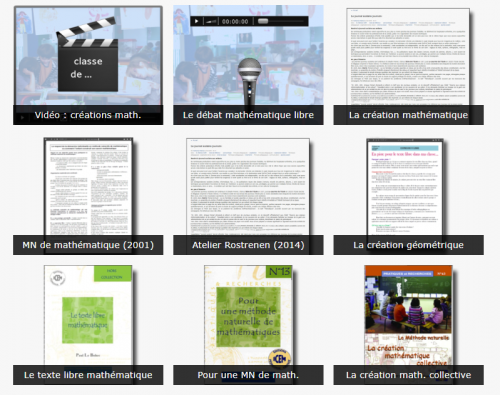Click the audio volume icon
Image resolution: width=500 pixels, height=395 pixels.
(211, 21)
